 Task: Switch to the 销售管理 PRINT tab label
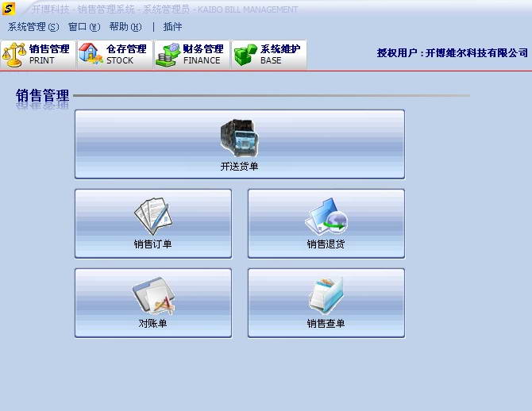[x=49, y=54]
